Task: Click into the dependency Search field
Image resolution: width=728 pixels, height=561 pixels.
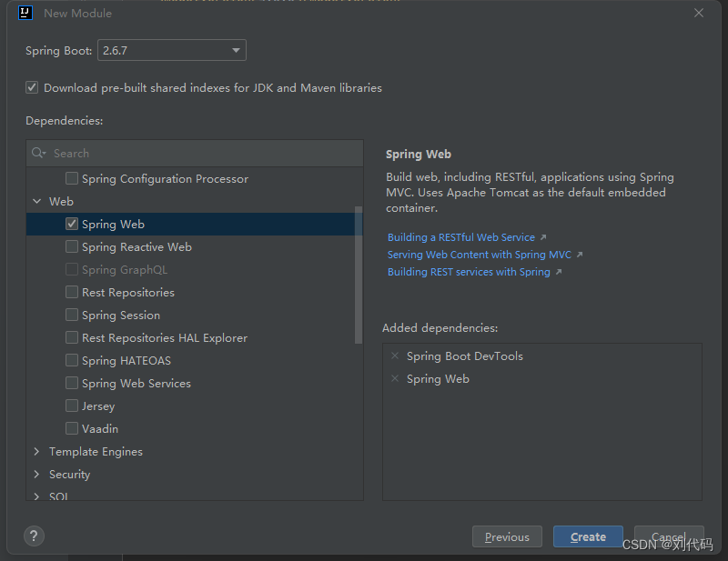Action: [200, 154]
